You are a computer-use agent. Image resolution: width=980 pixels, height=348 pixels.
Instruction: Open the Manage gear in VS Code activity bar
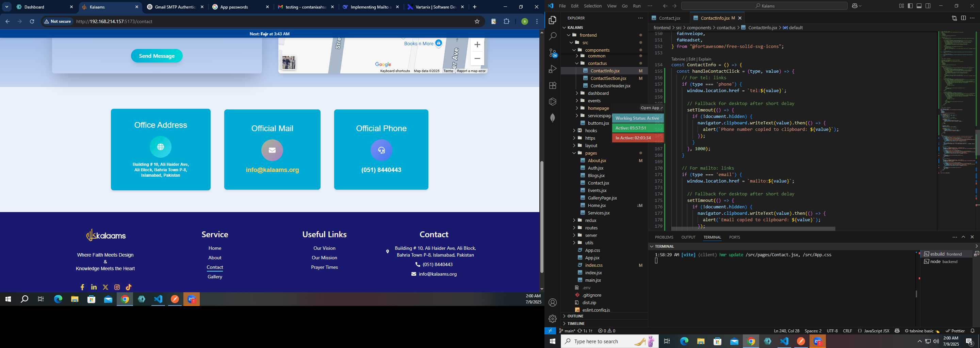click(552, 319)
